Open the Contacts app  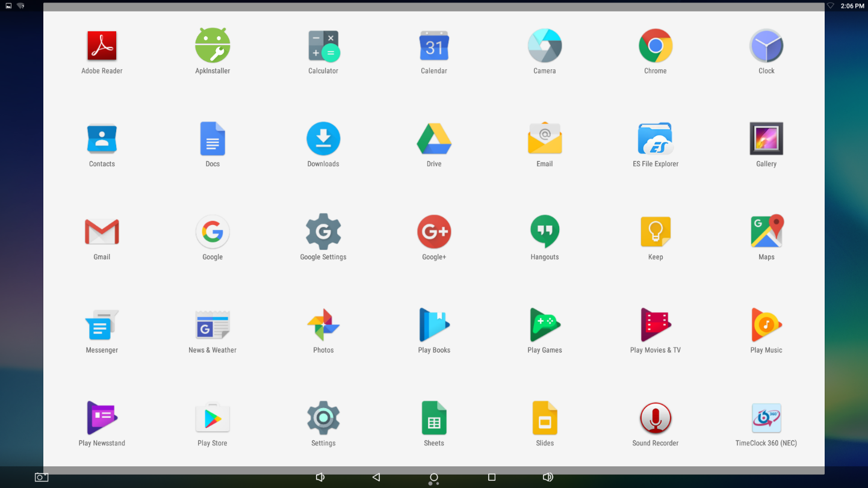pos(102,139)
